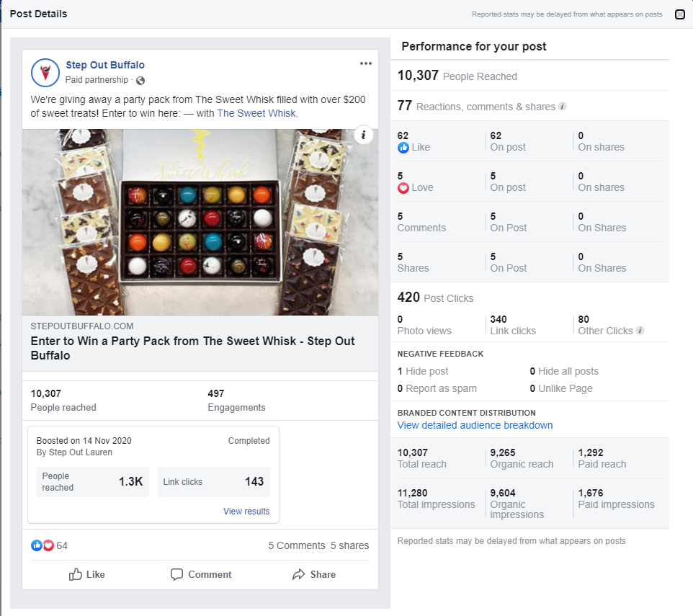Click the 9,265 Organic reach stat

point(522,458)
